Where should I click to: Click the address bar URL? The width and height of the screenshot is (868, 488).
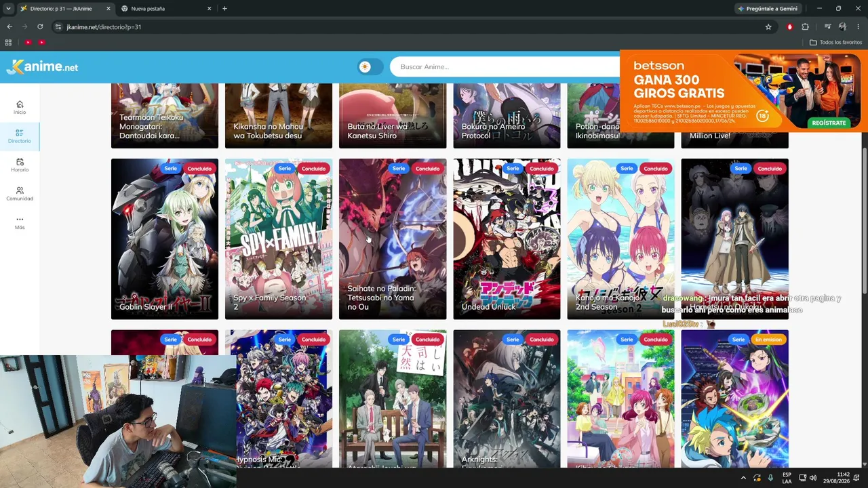(104, 27)
